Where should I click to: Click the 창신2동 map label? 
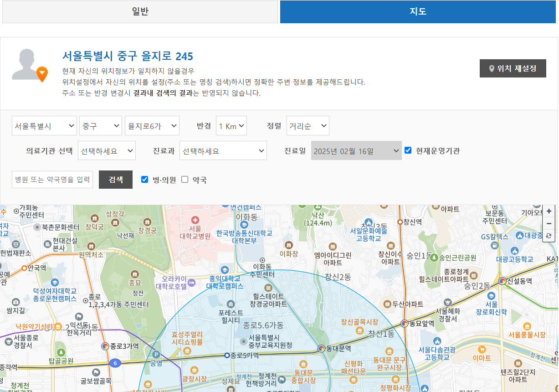(x=338, y=277)
